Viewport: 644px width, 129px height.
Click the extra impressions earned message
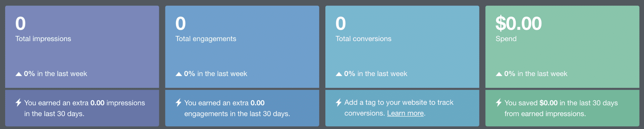(84, 108)
